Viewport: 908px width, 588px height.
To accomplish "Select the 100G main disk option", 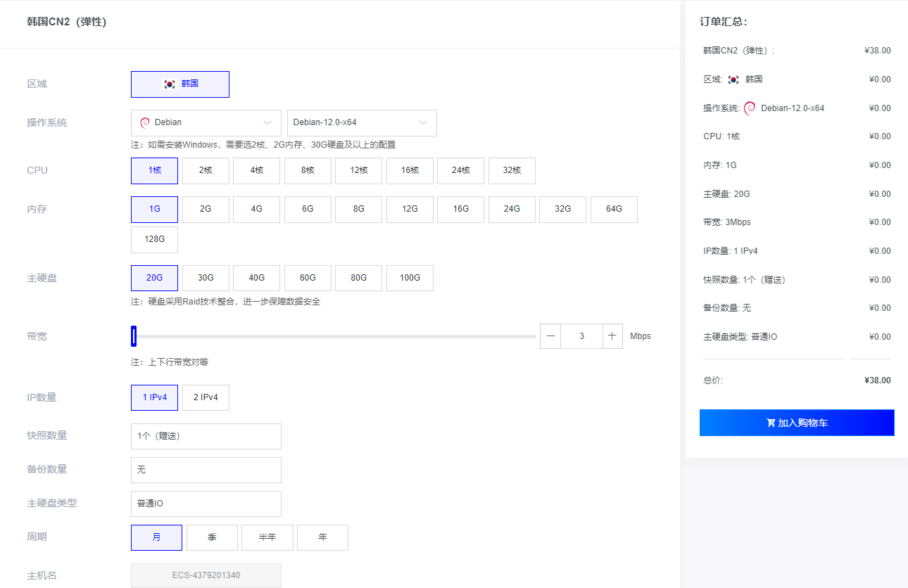I will pyautogui.click(x=410, y=277).
